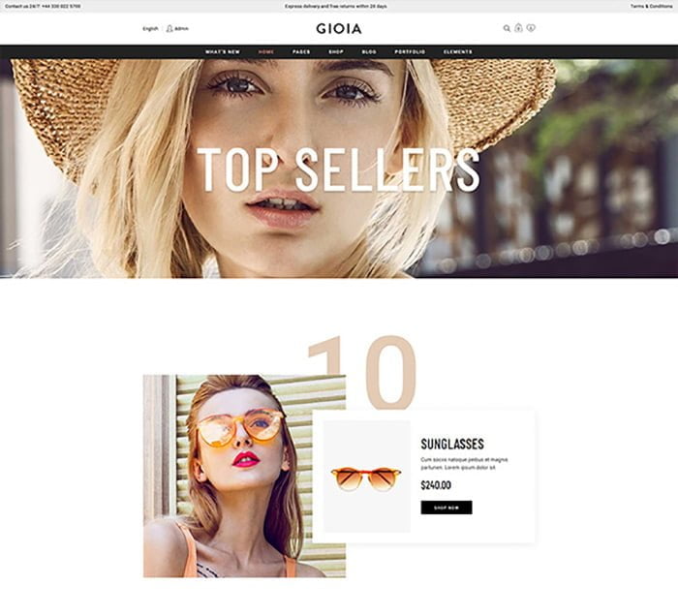Click the Admin user icon
678x616 pixels.
(169, 28)
